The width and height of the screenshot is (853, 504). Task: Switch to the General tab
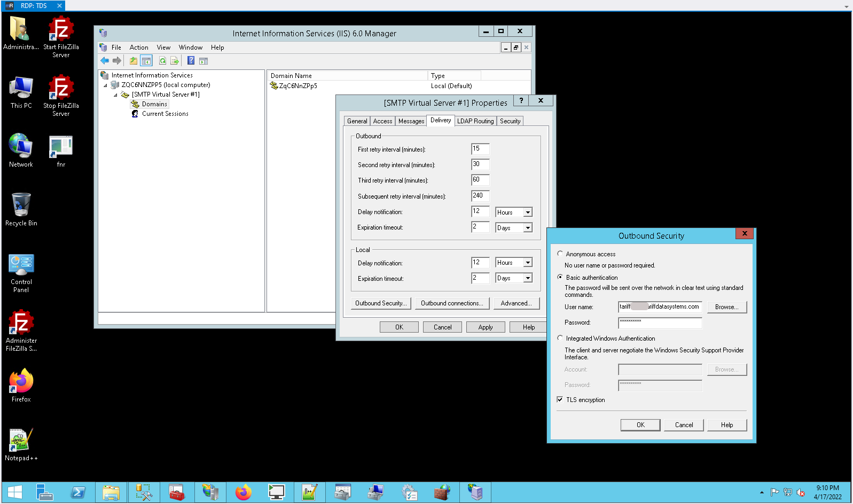click(x=357, y=121)
